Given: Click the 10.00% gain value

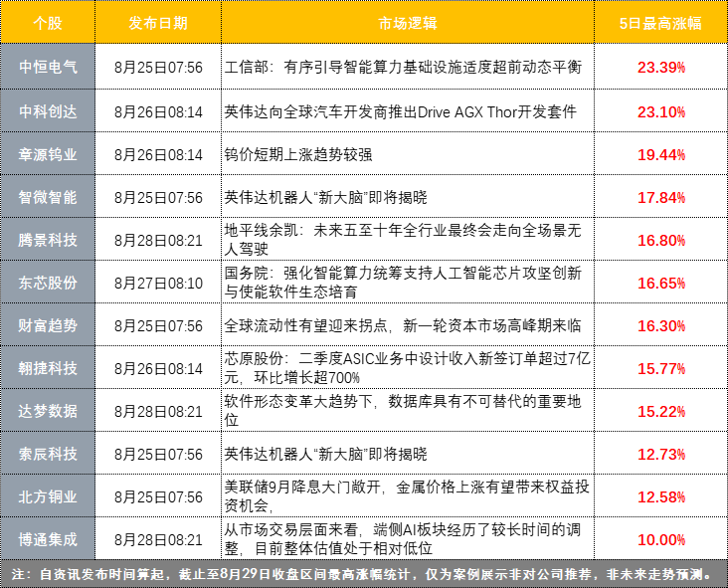Looking at the screenshot, I should (661, 539).
